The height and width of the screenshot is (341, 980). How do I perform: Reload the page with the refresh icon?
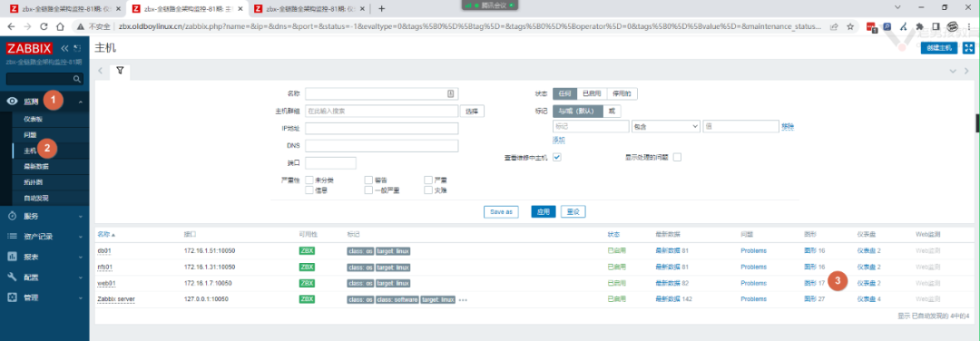(44, 27)
